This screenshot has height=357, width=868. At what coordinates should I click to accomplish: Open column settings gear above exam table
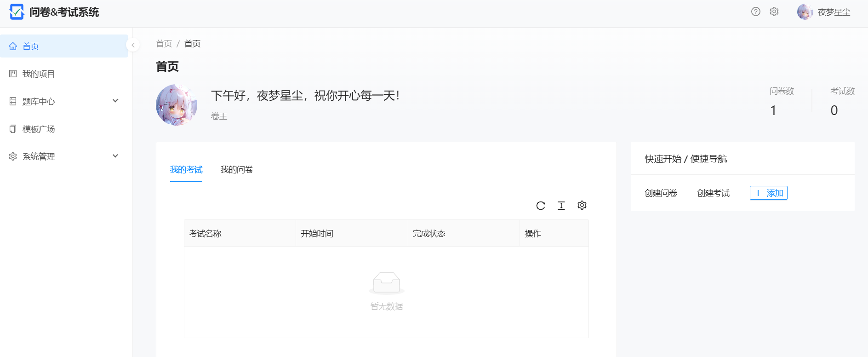click(x=582, y=206)
